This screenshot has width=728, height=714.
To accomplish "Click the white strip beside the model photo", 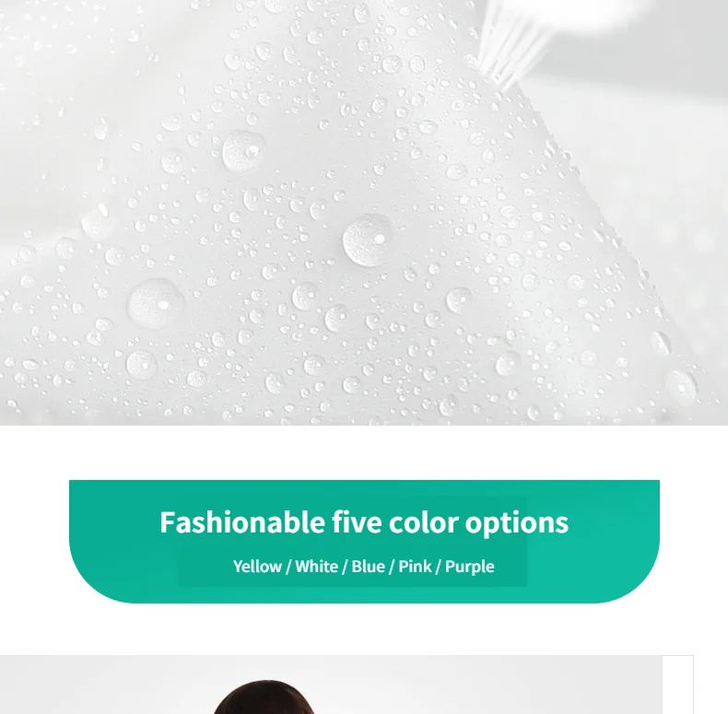I will 678,685.
